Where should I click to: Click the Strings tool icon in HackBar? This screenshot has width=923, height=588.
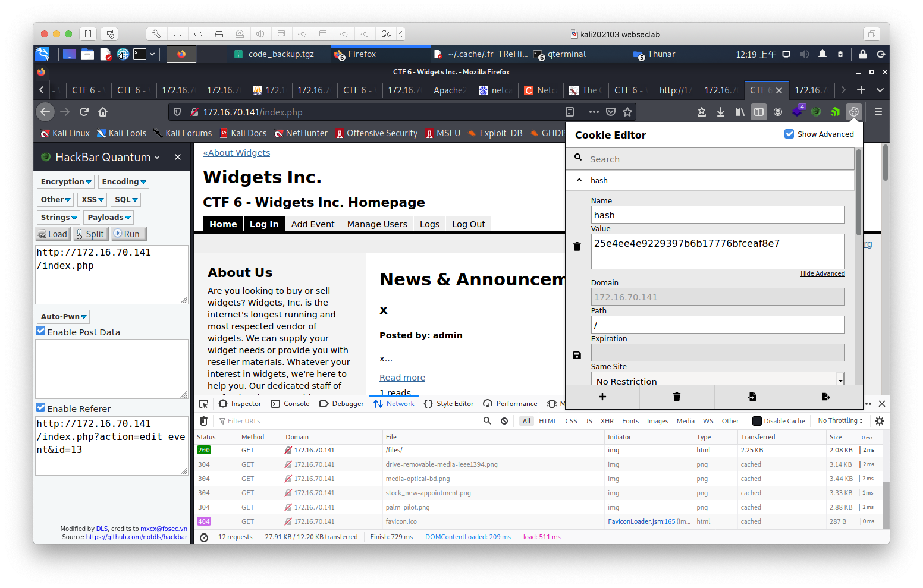point(59,217)
